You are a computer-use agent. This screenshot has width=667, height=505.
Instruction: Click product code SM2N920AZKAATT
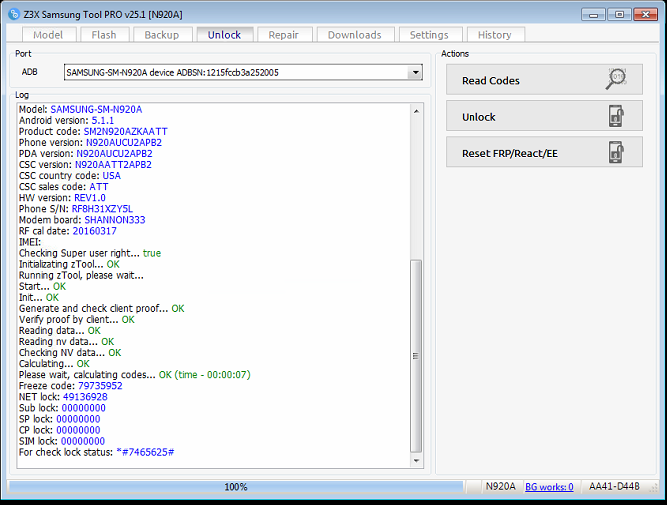pyautogui.click(x=125, y=132)
